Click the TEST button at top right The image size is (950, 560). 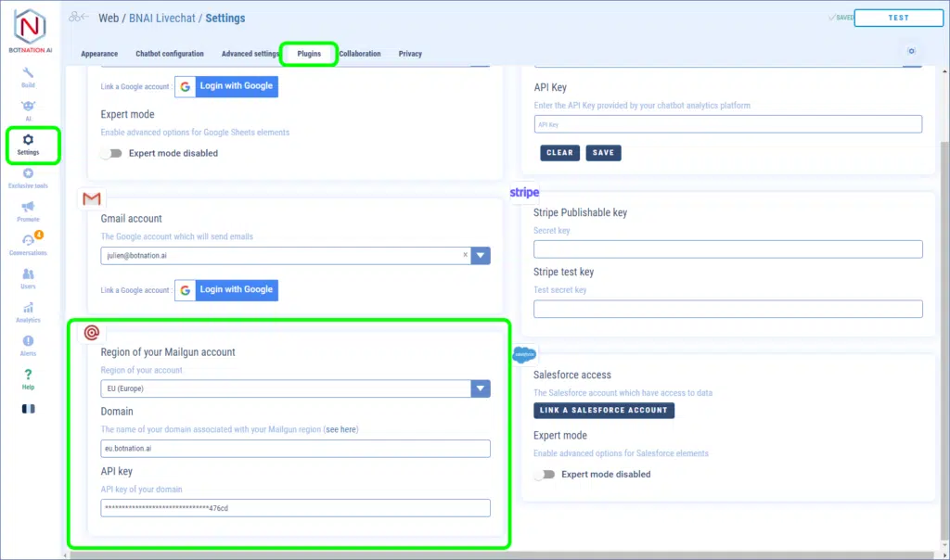pos(898,18)
